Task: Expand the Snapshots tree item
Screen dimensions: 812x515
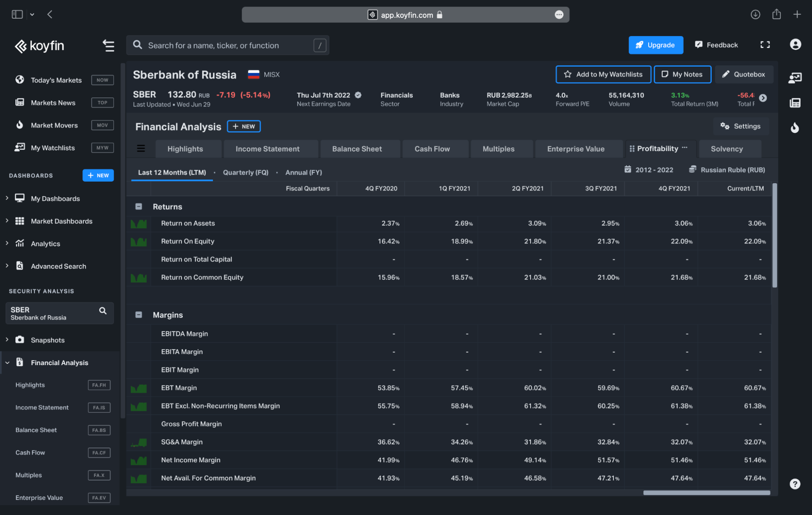Action: pyautogui.click(x=7, y=339)
